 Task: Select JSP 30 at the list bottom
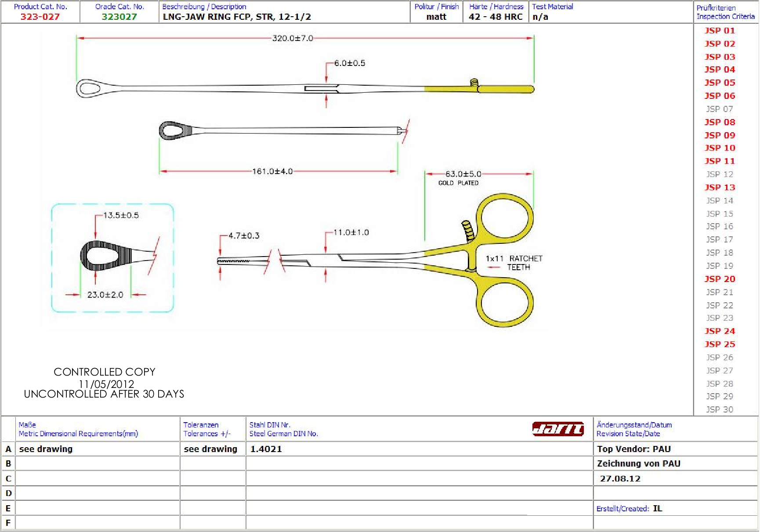pos(719,409)
